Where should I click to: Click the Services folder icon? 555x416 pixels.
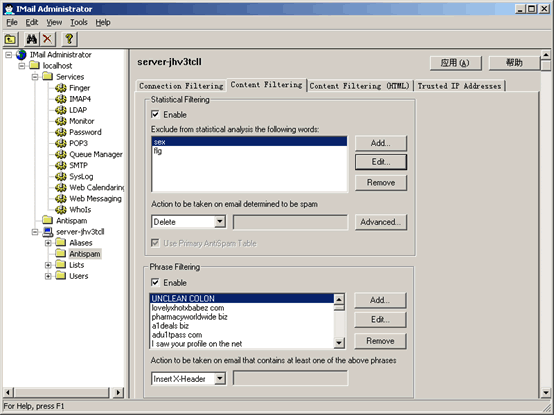point(47,76)
